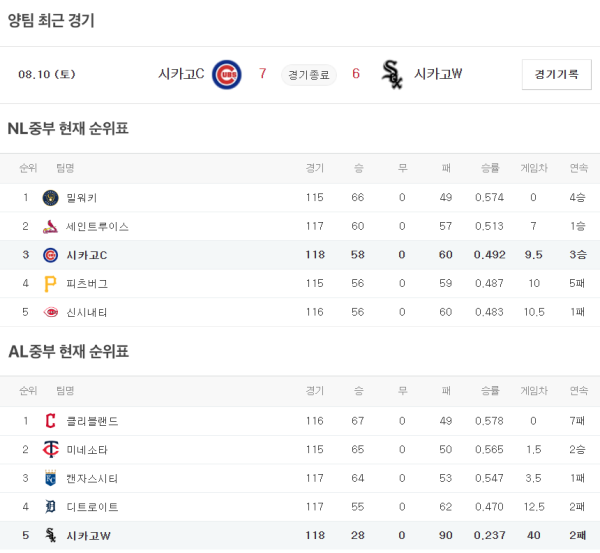Click the Kansas City Royals team logo
600x553 pixels.
(51, 479)
